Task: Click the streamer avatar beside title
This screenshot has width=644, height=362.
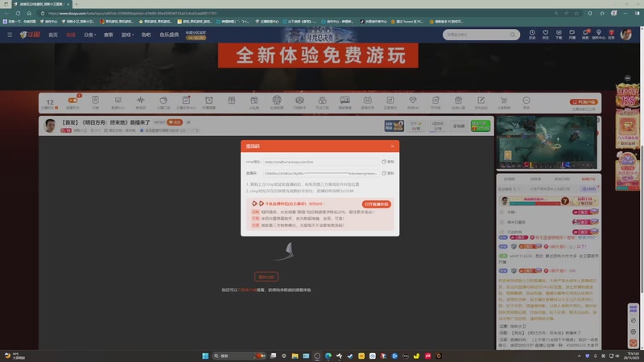Action: (50, 125)
